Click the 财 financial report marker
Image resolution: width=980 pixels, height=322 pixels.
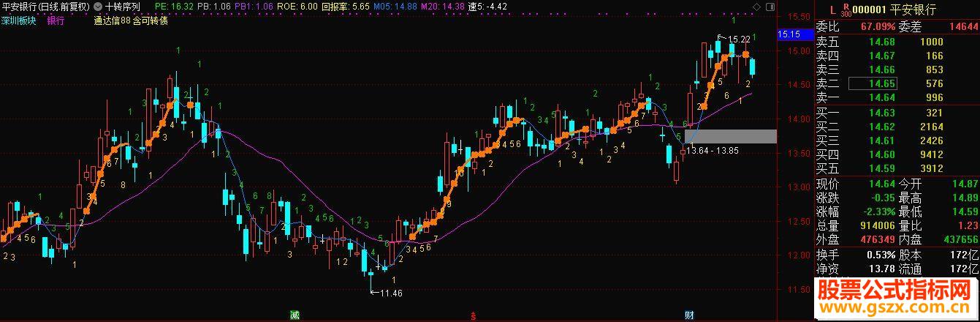click(689, 315)
